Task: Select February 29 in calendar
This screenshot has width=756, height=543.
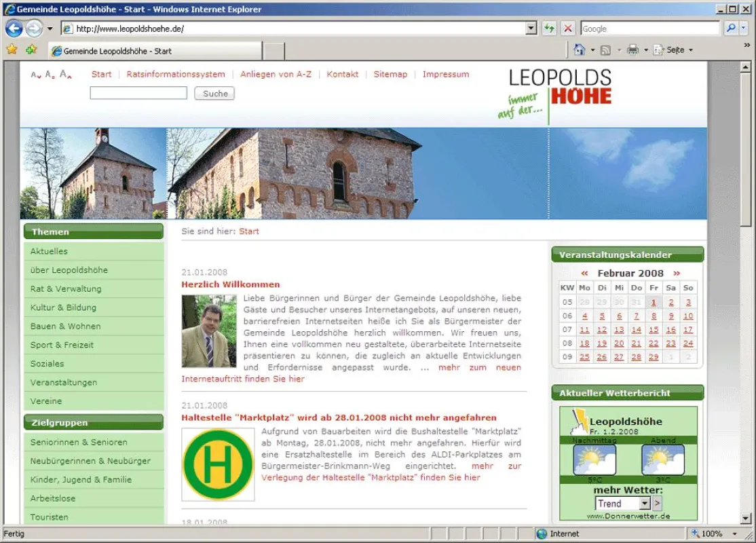Action: point(654,357)
